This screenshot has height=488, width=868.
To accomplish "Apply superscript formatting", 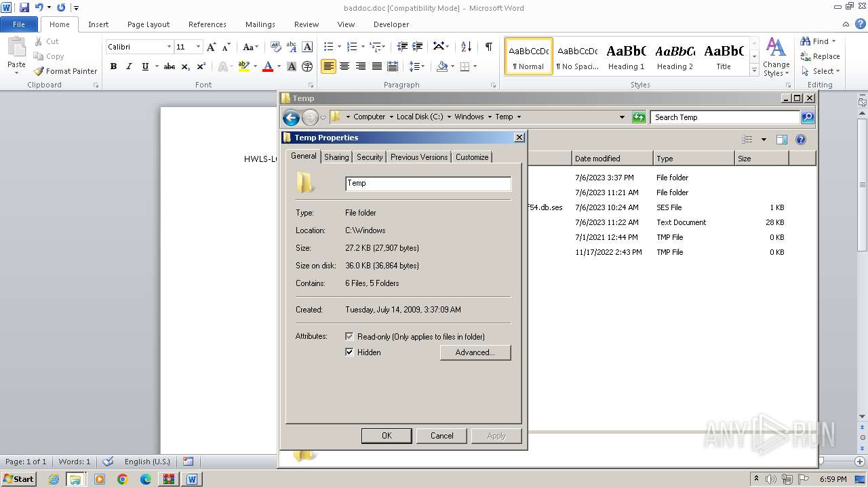I will coord(201,66).
